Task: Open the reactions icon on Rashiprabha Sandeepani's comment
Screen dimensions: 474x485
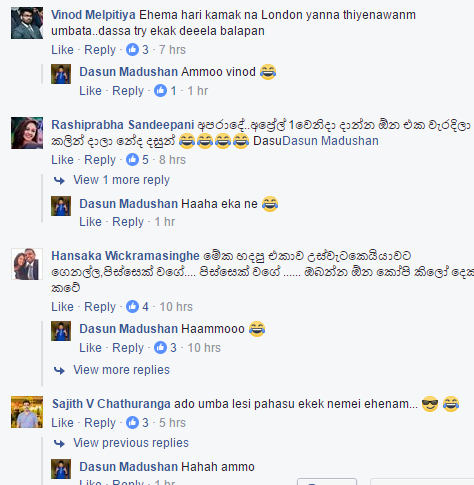Action: click(132, 160)
